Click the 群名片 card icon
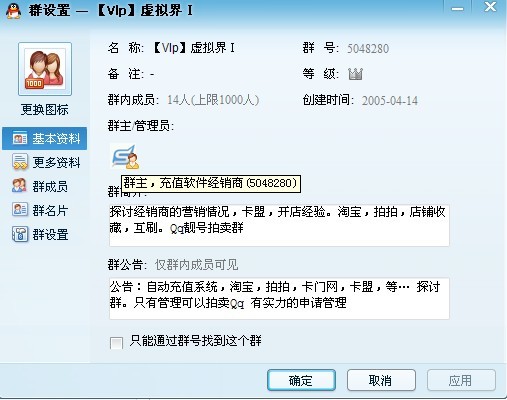The width and height of the screenshot is (507, 400). [20, 210]
